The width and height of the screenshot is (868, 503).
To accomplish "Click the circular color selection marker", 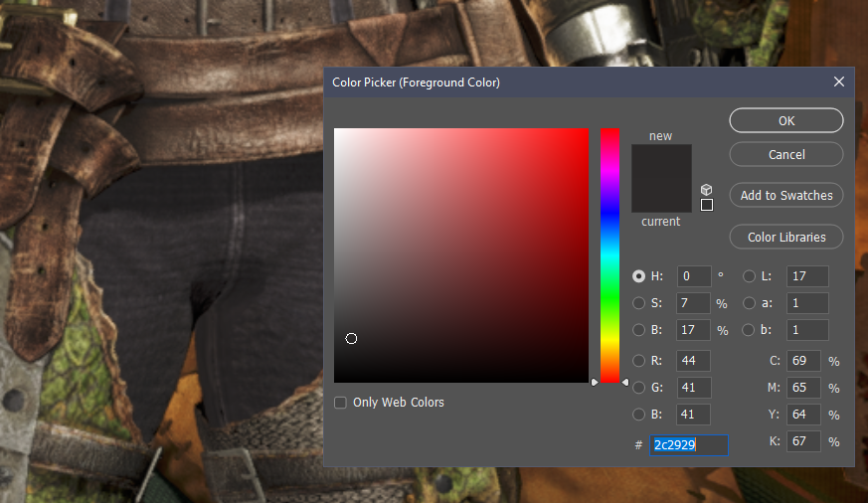I will (351, 339).
